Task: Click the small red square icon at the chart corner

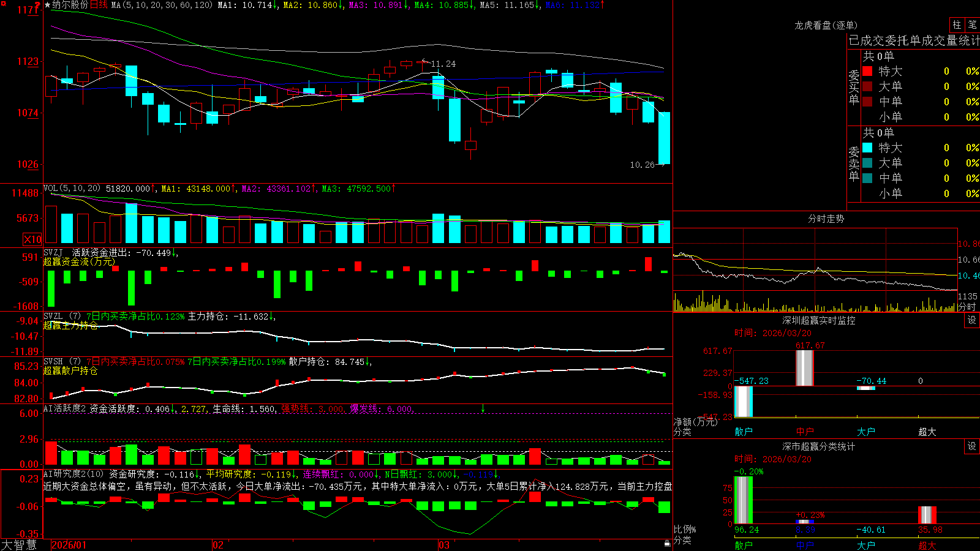Action: pos(2,4)
